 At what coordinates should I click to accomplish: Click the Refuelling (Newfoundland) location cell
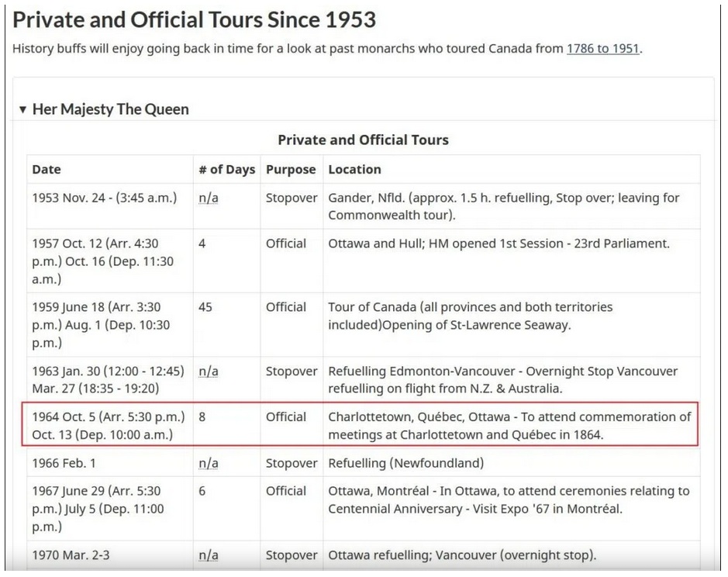tap(511, 463)
